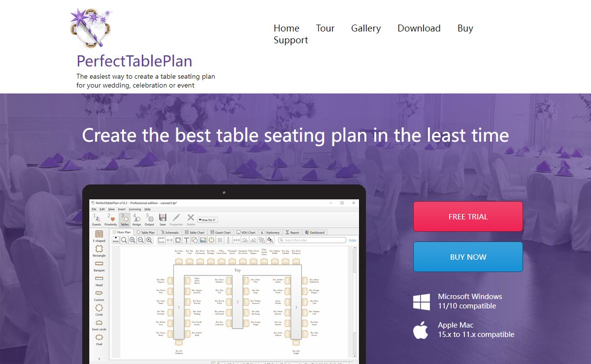Viewport: 591px width, 364px height.
Task: Click the BUY NOW button
Action: point(468,257)
